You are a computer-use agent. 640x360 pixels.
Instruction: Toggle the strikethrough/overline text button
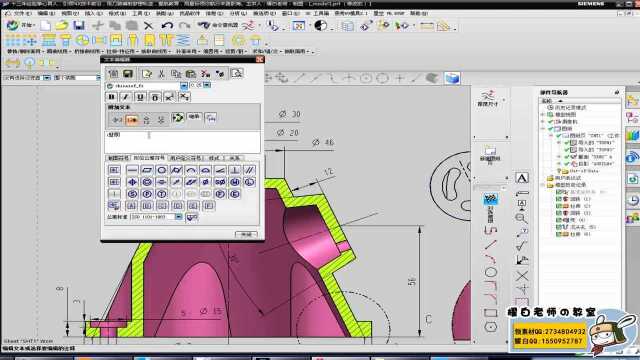pos(155,97)
